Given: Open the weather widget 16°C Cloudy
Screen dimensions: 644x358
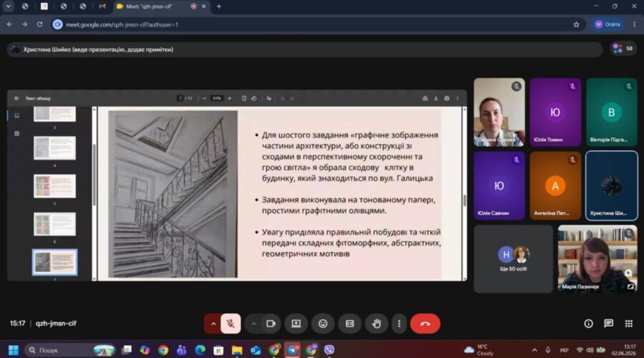Looking at the screenshot, I should pyautogui.click(x=479, y=350).
